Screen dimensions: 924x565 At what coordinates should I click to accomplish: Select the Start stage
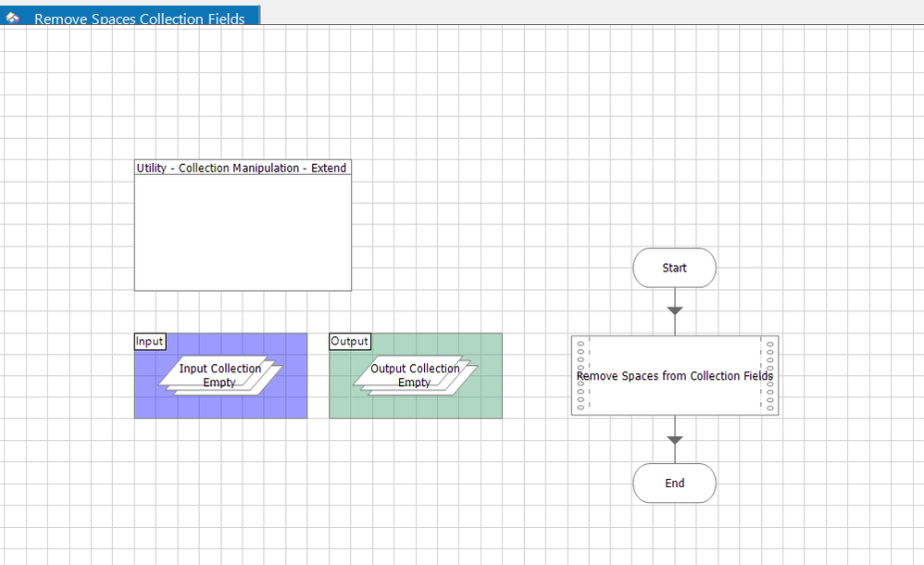coord(674,268)
